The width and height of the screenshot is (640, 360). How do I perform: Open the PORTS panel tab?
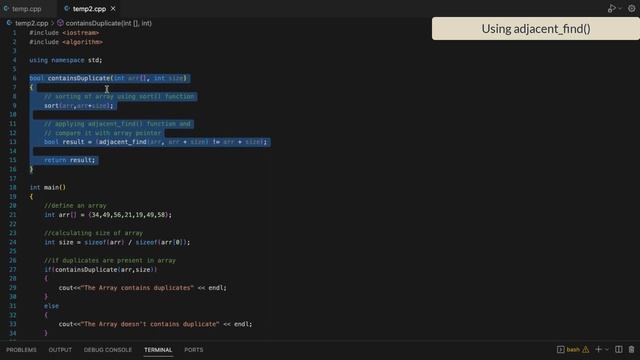tap(193, 350)
